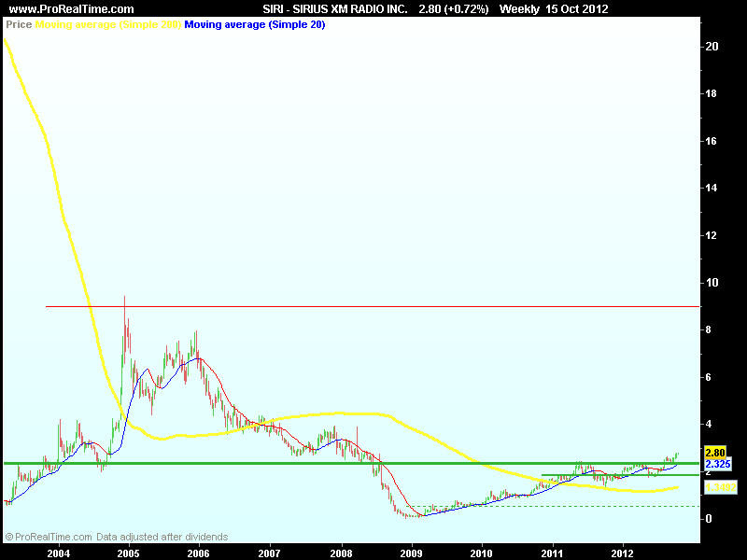Click the yellow 2.80 price tag

click(x=715, y=453)
